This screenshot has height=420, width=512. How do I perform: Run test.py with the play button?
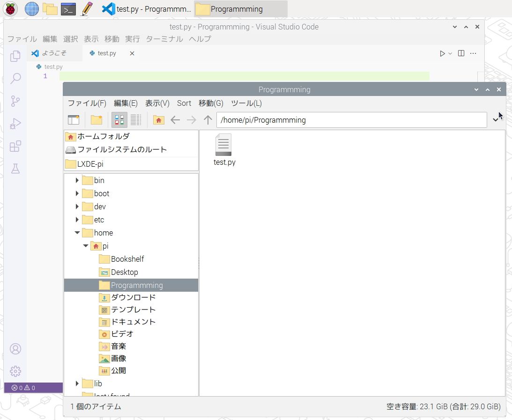coord(442,53)
